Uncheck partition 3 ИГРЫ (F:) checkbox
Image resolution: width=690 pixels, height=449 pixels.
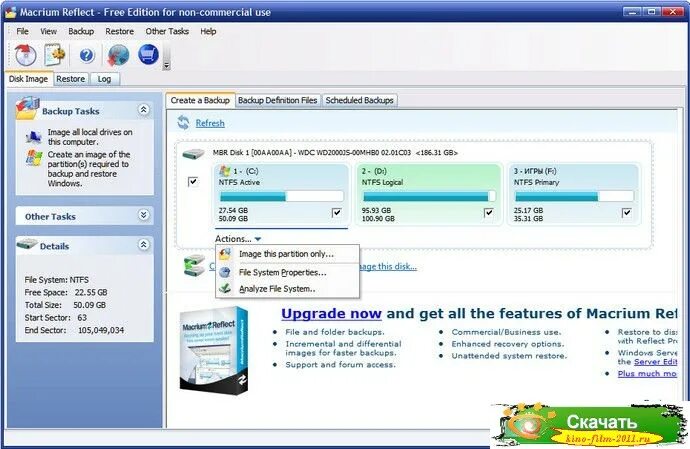click(627, 213)
